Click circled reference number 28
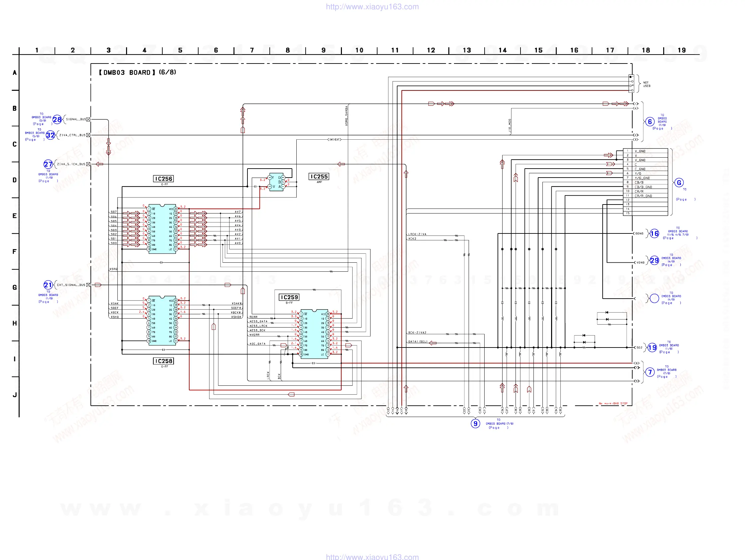The width and height of the screenshot is (745, 560). coord(57,119)
